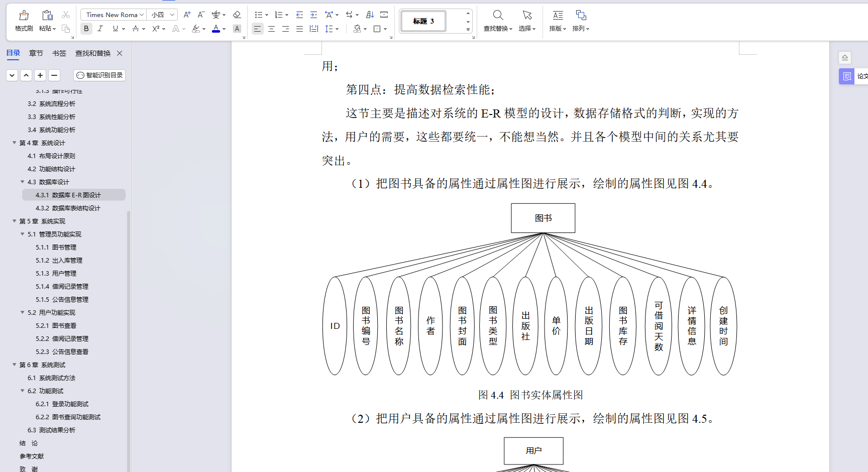This screenshot has width=868, height=472.
Task: Click the sort (A-Z arrow) icon
Action: pos(370,15)
